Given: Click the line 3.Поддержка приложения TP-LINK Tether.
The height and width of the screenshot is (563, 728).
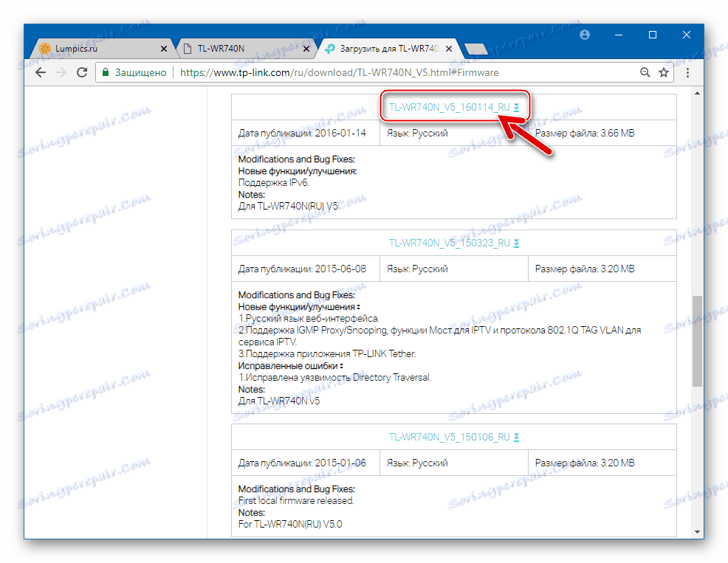Looking at the screenshot, I should (x=327, y=353).
